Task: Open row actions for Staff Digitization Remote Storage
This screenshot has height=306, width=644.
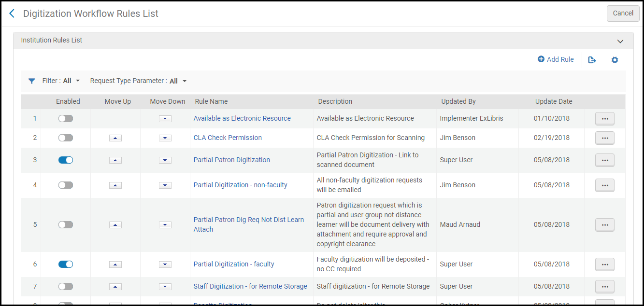Action: tap(605, 287)
